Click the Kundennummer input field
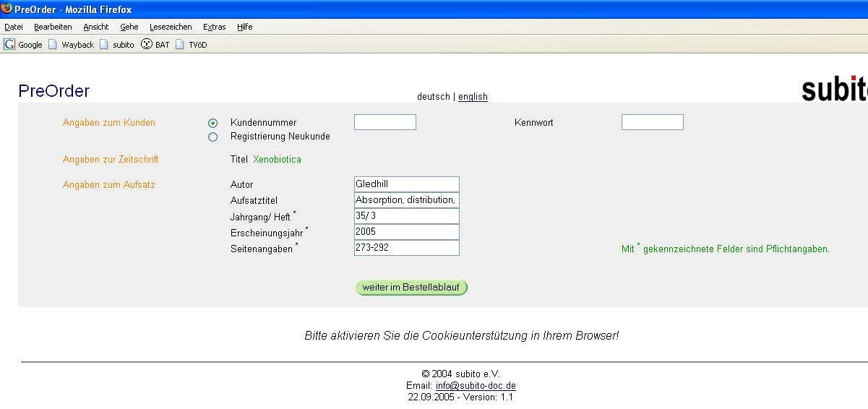868x409 pixels. coord(384,122)
